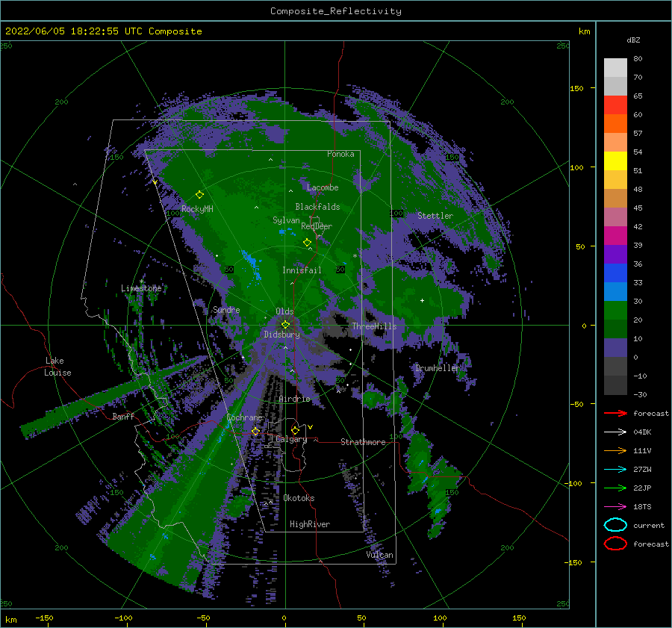Click the yellow diamond marker near RedDeer

[x=307, y=243]
